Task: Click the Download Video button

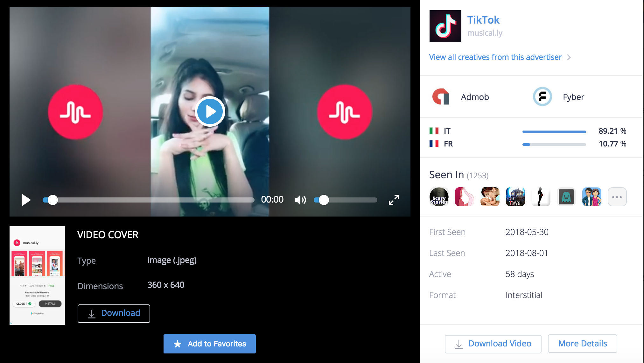Action: [493, 344]
